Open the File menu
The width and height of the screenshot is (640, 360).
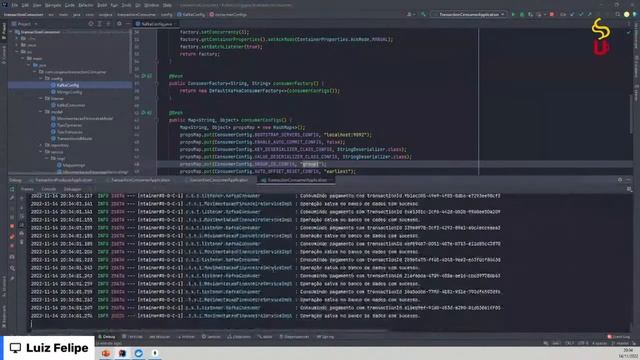[x=15, y=5]
